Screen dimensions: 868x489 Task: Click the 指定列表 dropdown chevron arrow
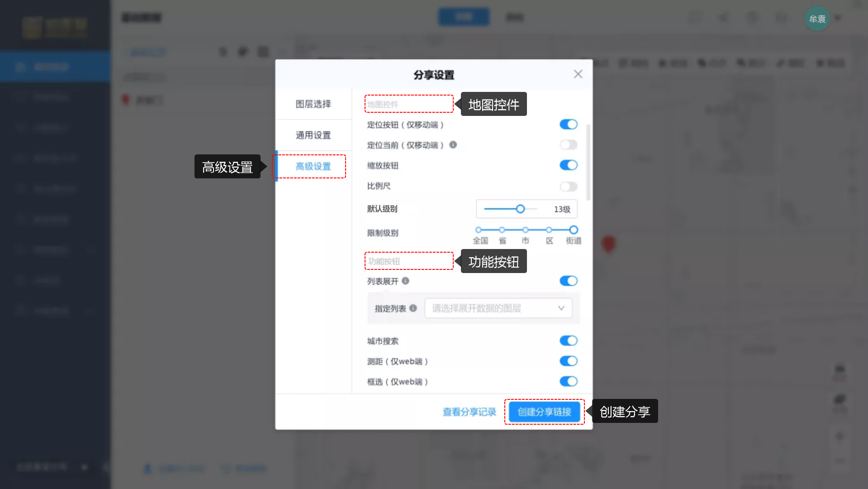click(x=561, y=308)
